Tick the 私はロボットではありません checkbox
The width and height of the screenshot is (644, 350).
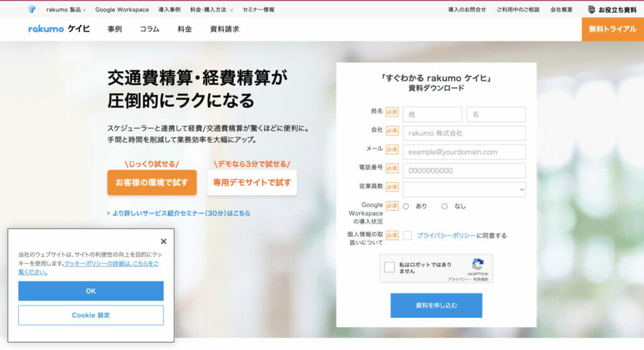point(389,268)
